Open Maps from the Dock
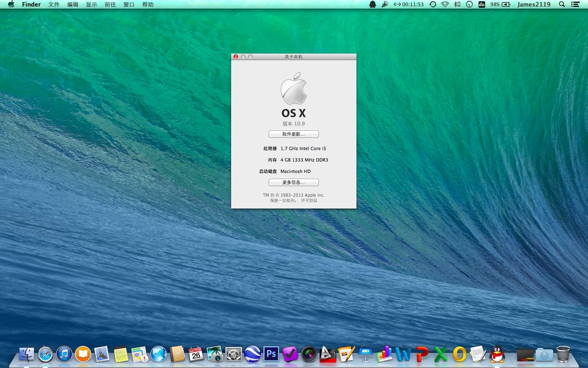Viewport: 588px width, 368px height. (140, 354)
